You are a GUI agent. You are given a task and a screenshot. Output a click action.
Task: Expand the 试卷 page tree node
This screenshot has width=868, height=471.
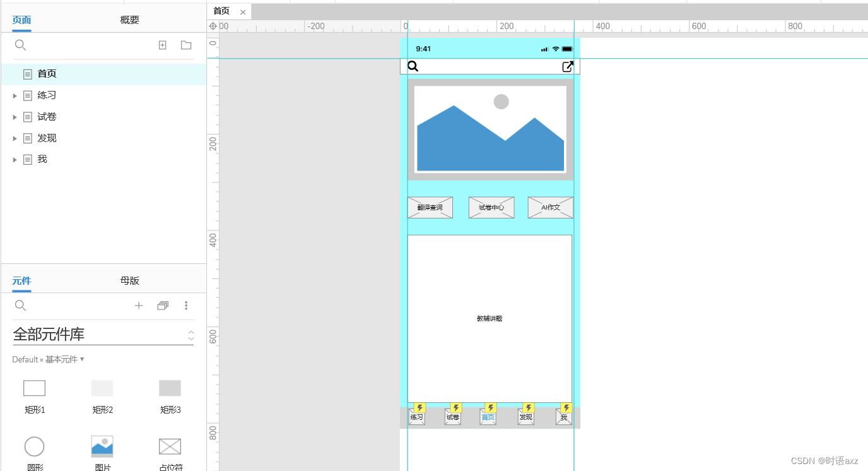15,117
